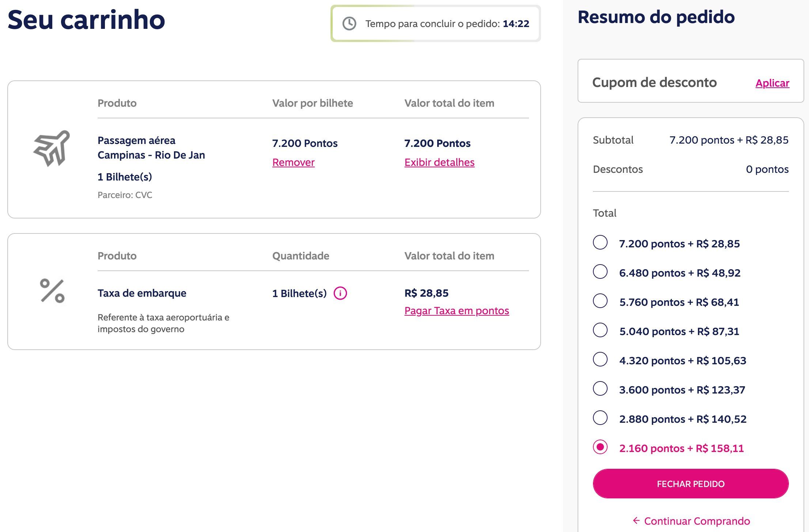Click the percent sign tax icon
This screenshot has height=532, width=809.
(52, 291)
